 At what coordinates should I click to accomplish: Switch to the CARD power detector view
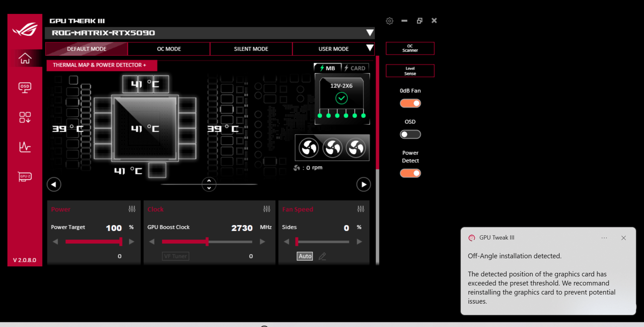click(x=355, y=68)
